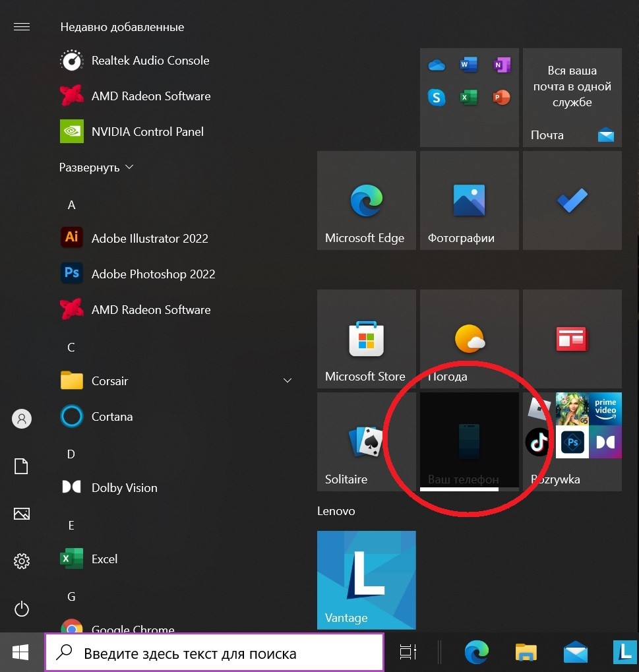Screen dimensions: 639x672
Task: Open the Погода weather tile
Action: pyautogui.click(x=470, y=339)
